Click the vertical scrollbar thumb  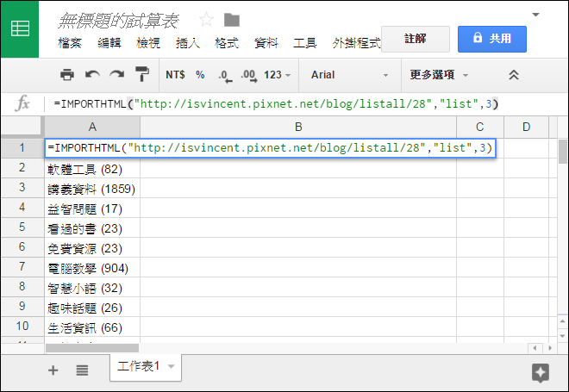pyautogui.click(x=562, y=152)
